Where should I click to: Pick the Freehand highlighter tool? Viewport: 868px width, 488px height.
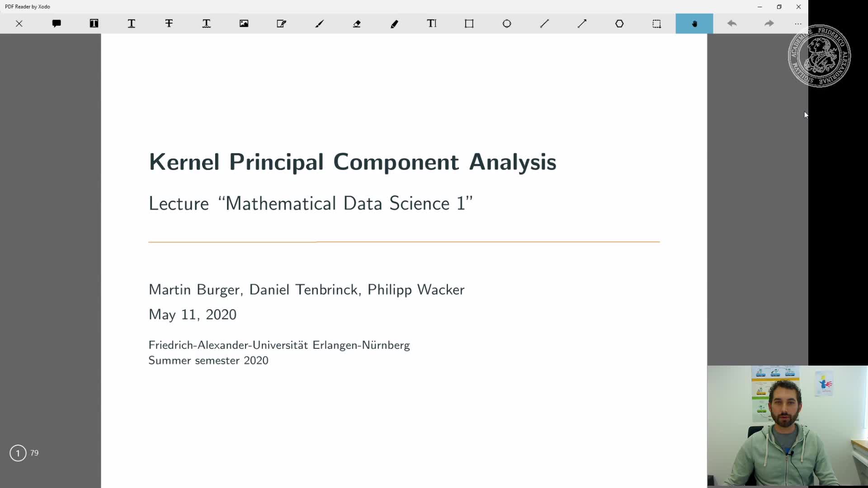[x=394, y=23]
